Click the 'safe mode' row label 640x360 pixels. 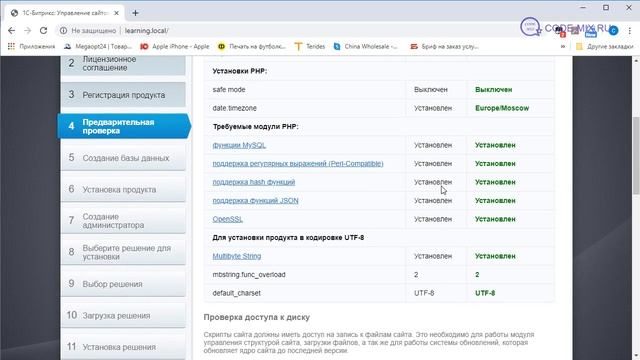click(229, 89)
